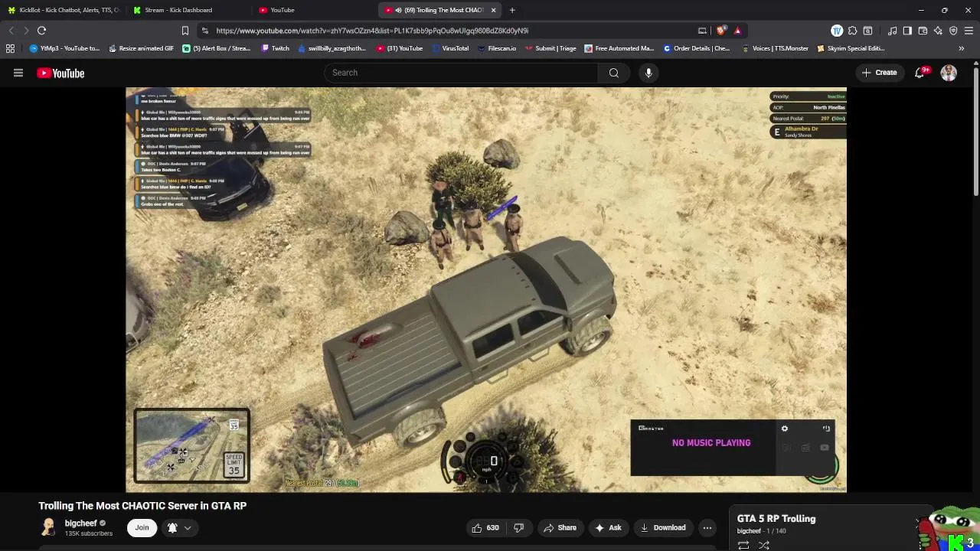Screen dimensions: 980x551
Task: Open Filescan.io bookmark
Action: coord(496,48)
